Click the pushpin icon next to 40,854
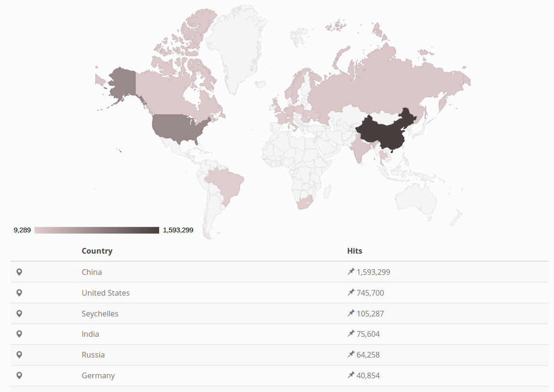Image resolution: width=554 pixels, height=392 pixels. coord(351,375)
